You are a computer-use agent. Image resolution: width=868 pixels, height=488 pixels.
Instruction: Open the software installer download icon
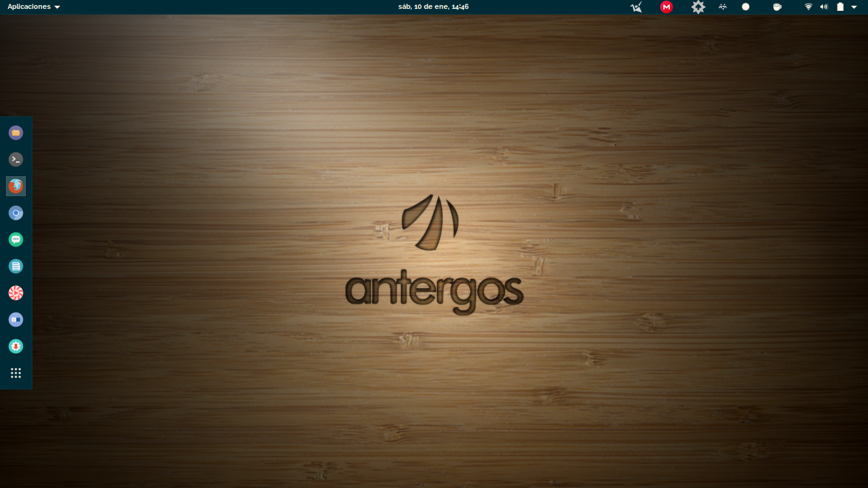click(x=16, y=346)
